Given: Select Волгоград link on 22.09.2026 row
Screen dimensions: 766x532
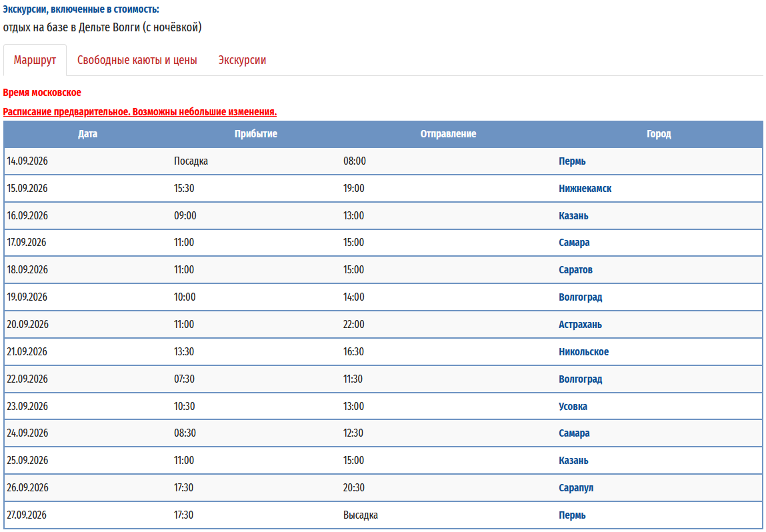Looking at the screenshot, I should coord(580,379).
